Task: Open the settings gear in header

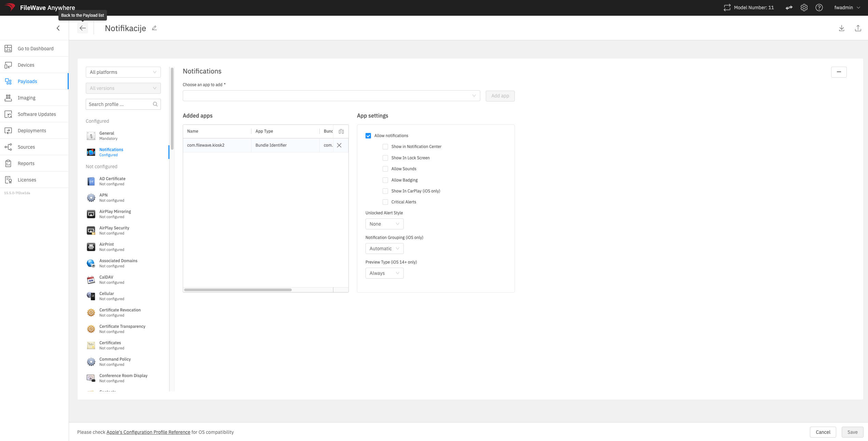Action: coord(804,8)
